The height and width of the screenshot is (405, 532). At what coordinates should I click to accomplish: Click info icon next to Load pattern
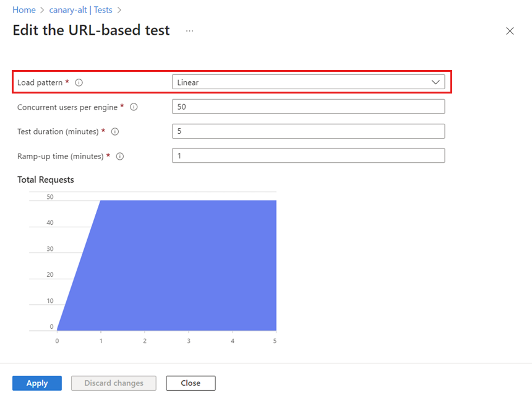[79, 82]
